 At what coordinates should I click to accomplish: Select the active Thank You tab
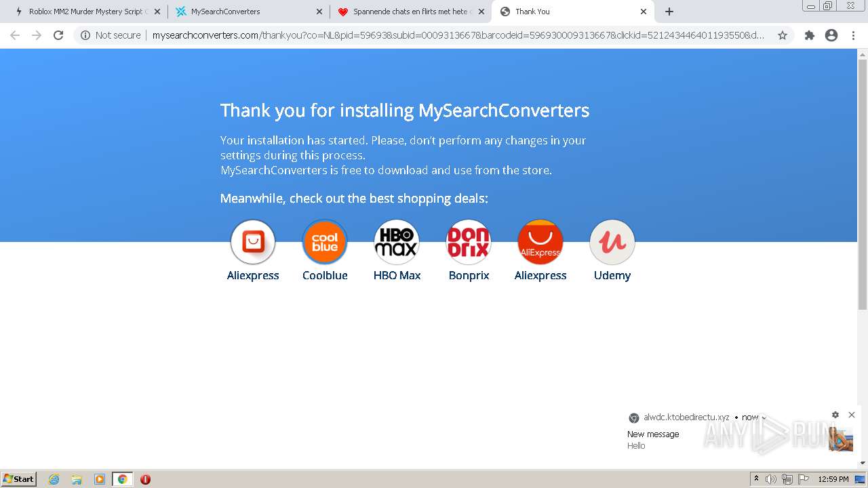573,12
